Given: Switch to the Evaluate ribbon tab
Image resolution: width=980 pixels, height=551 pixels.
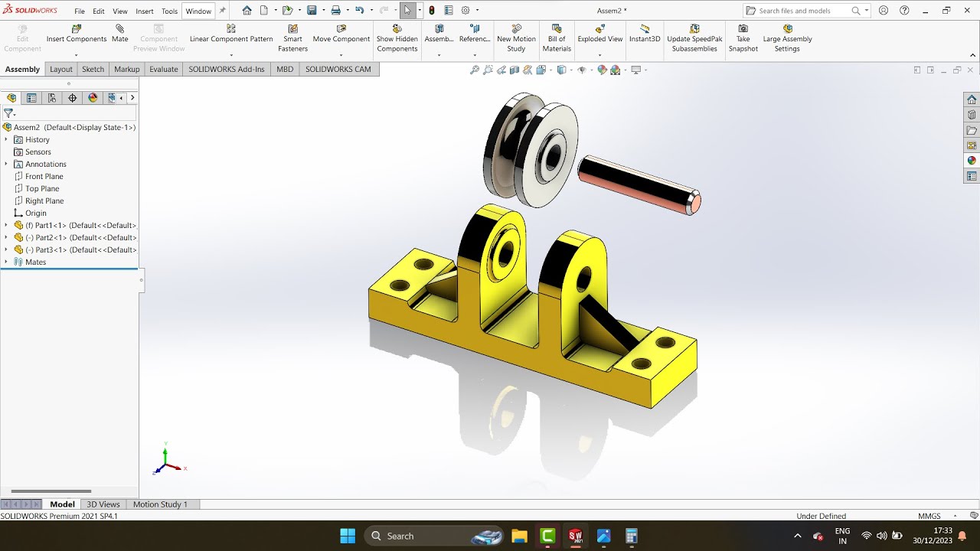Looking at the screenshot, I should [163, 69].
